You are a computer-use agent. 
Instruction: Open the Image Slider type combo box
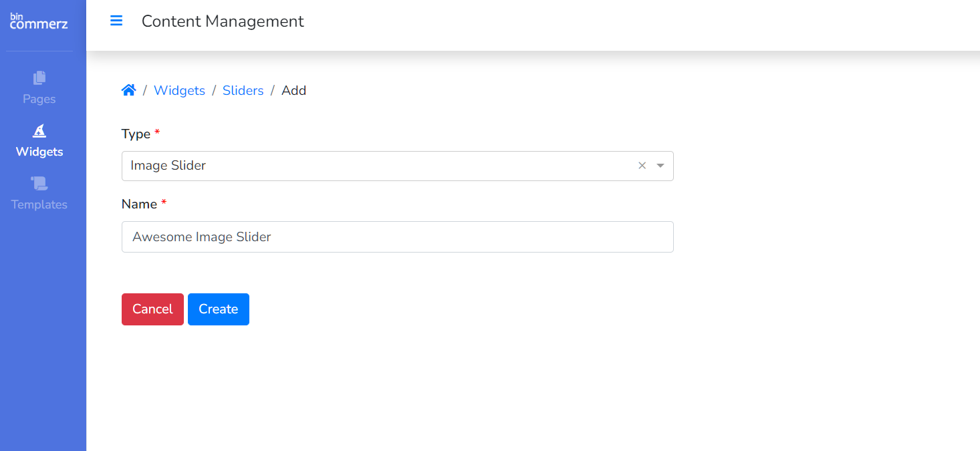point(374,166)
